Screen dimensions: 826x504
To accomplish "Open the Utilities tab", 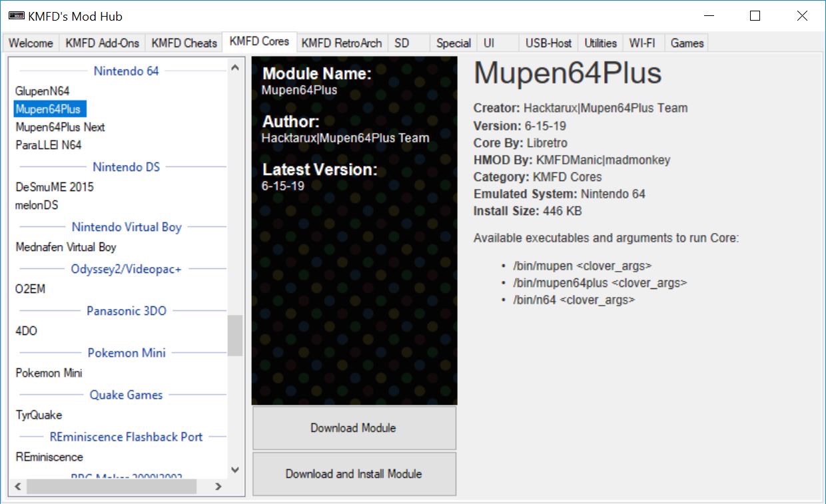I will [x=600, y=43].
